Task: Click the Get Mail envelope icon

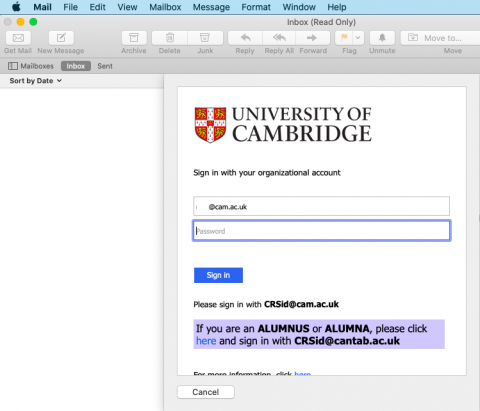Action: [x=18, y=38]
